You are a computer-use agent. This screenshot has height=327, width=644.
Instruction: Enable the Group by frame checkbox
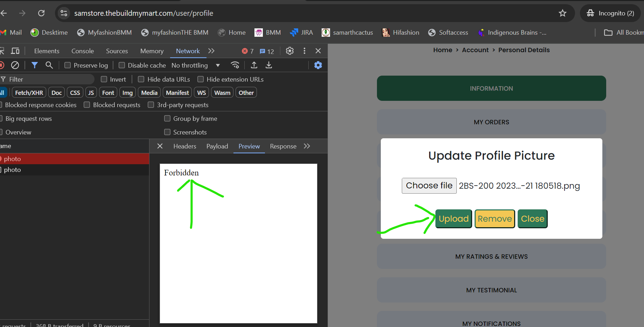tap(167, 118)
